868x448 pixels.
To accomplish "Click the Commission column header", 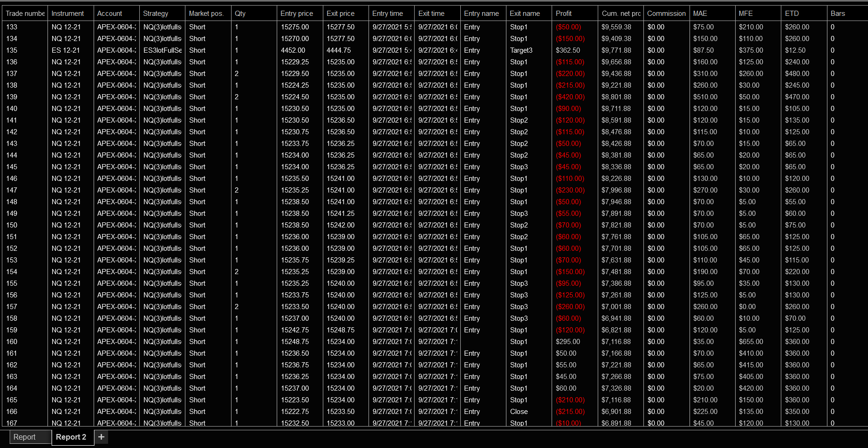I will point(666,14).
